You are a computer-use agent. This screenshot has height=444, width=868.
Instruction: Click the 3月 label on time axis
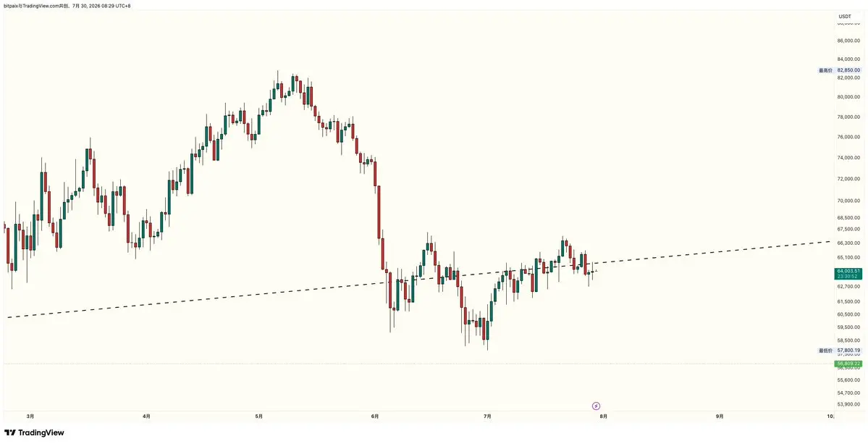[30, 416]
